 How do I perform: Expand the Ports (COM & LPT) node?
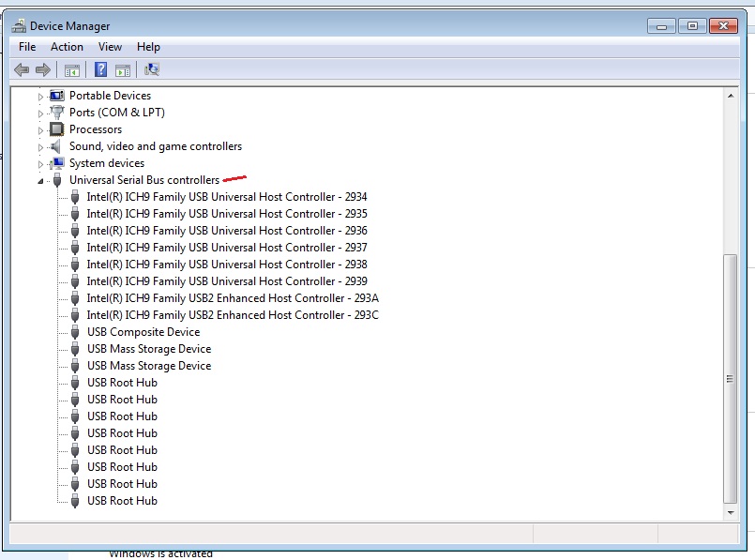[40, 114]
